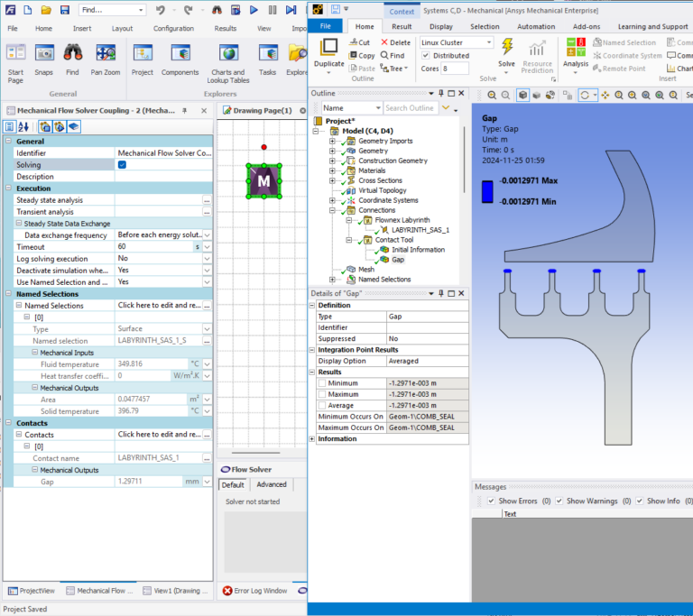
Task: Click the Pause simulation icon
Action: pos(273,10)
